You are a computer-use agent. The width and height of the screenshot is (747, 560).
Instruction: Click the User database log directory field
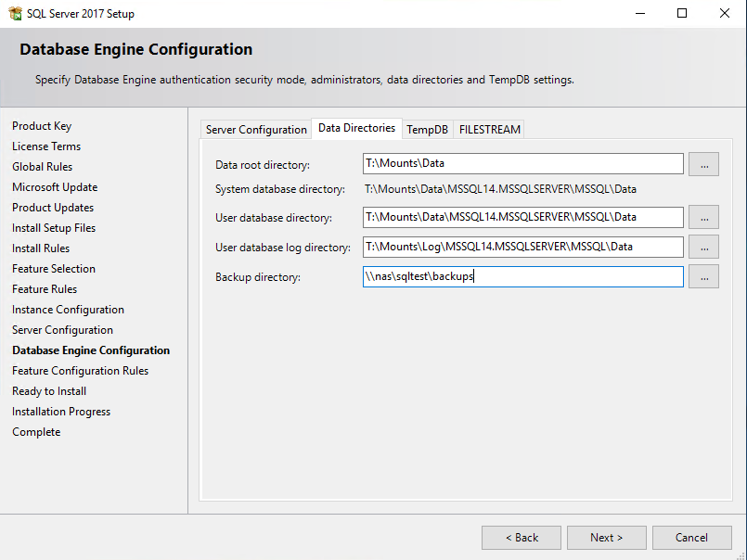point(523,247)
